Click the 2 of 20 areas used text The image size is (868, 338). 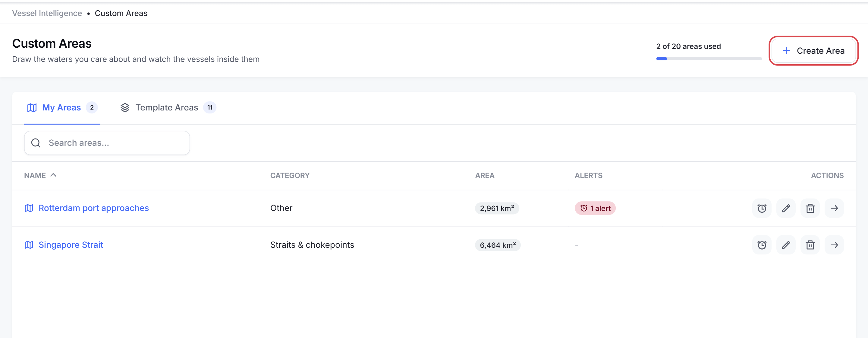pos(688,46)
